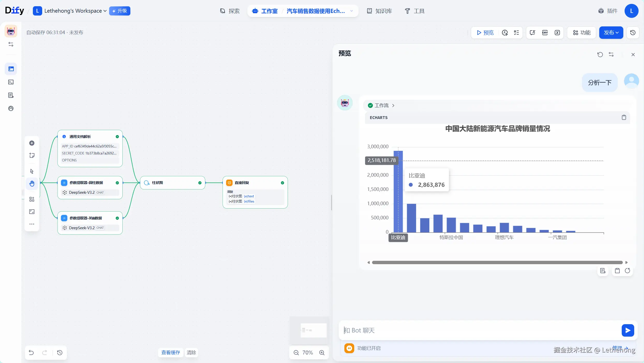Click the 预览 preview button
Screen dimensions: 644x363
[x=485, y=33]
